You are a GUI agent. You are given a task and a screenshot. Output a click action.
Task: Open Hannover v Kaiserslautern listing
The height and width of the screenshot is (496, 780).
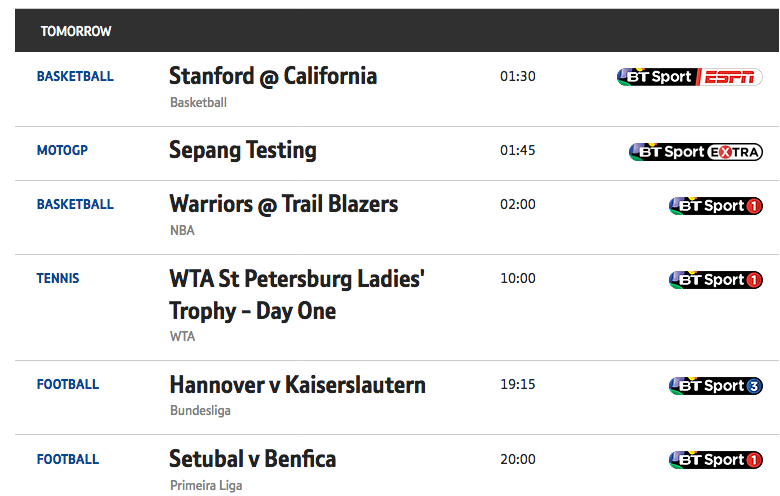(x=297, y=385)
